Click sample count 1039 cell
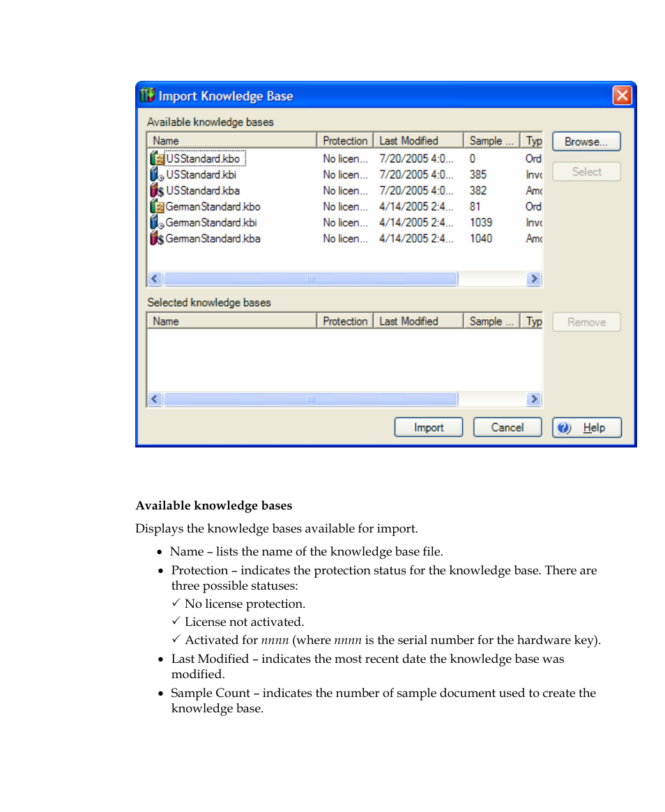This screenshot has height=812, width=665. 480,222
